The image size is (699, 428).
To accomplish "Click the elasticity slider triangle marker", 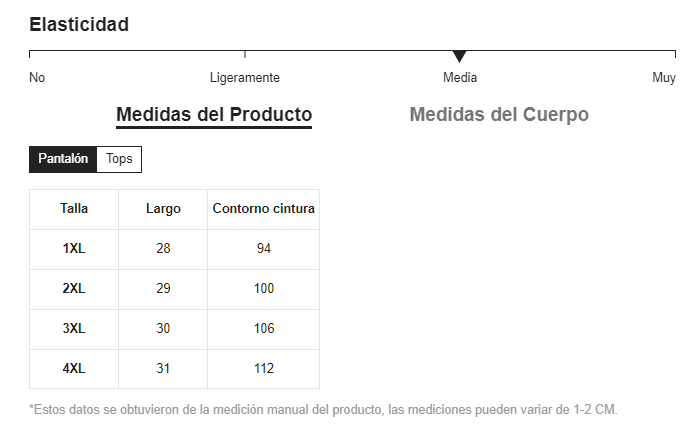I will point(459,57).
